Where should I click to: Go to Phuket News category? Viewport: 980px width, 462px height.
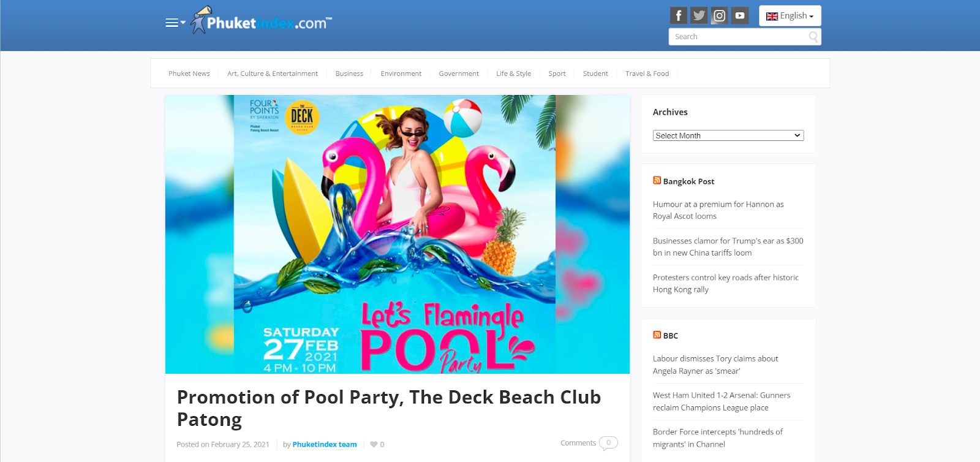tap(189, 74)
